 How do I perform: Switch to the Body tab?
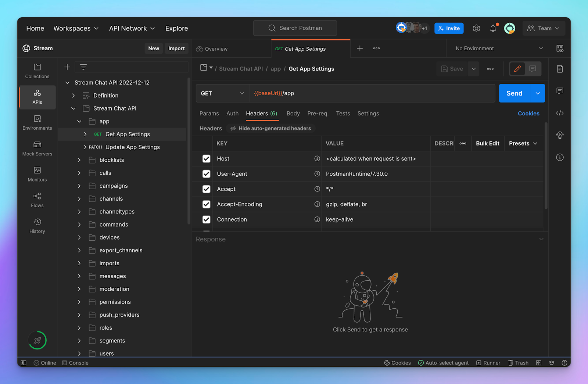(293, 113)
